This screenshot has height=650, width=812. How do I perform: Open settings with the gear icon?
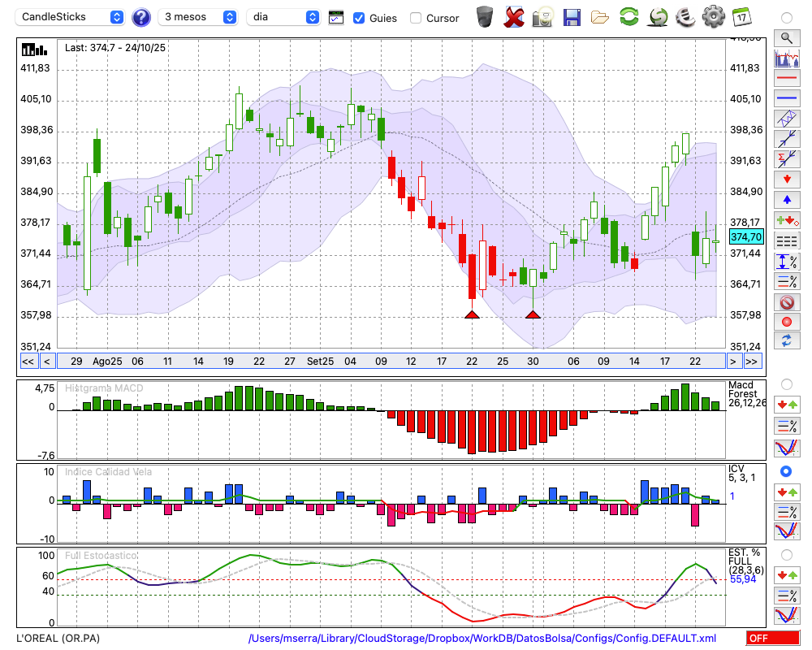click(x=714, y=17)
